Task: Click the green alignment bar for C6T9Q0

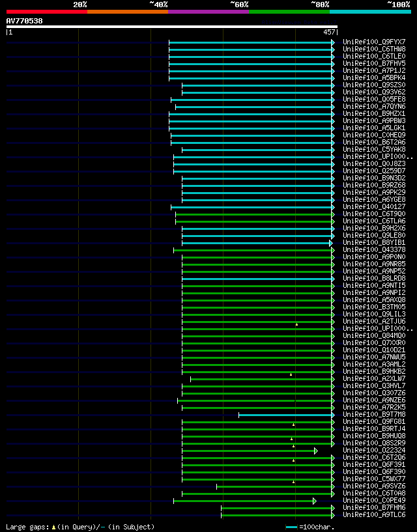Action: (253, 214)
